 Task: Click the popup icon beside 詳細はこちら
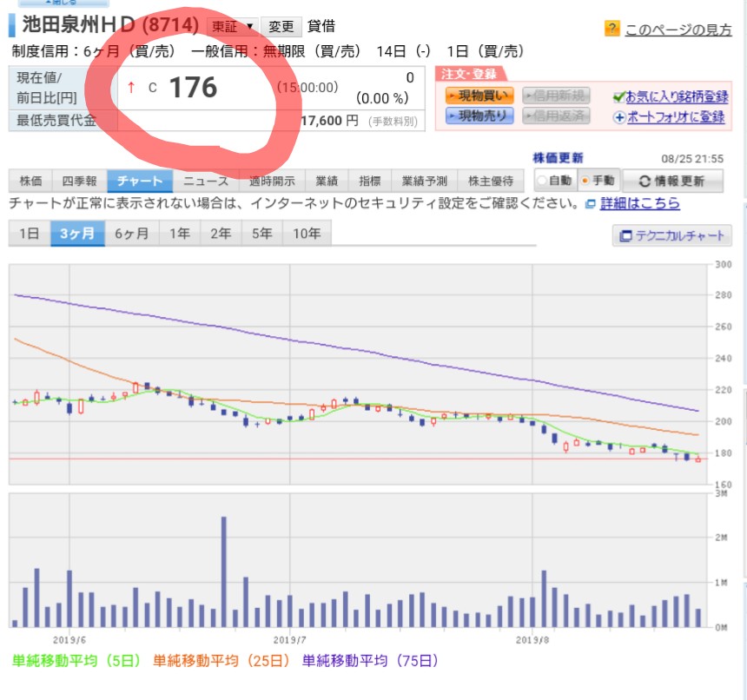[x=591, y=204]
